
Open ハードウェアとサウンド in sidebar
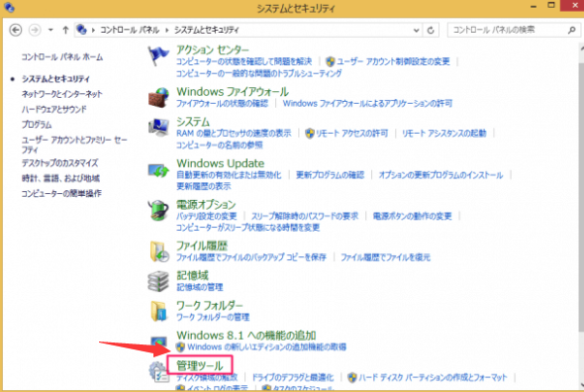pyautogui.click(x=54, y=109)
